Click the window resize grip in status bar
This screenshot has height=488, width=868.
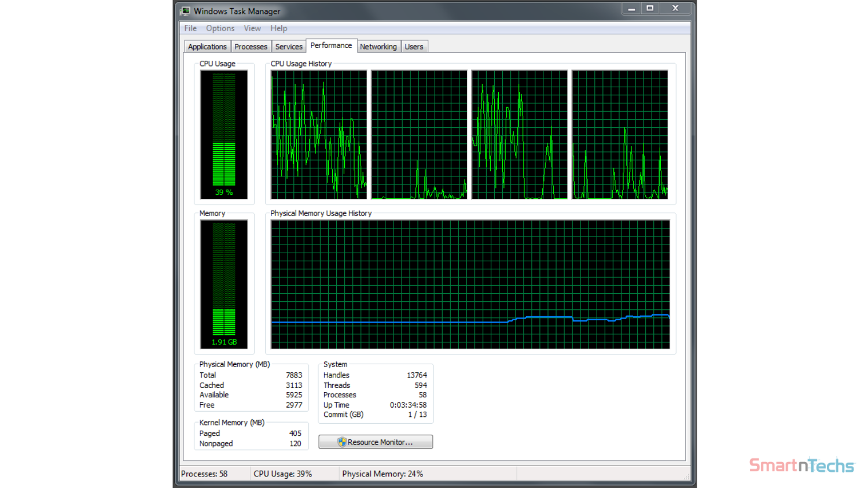tap(686, 476)
